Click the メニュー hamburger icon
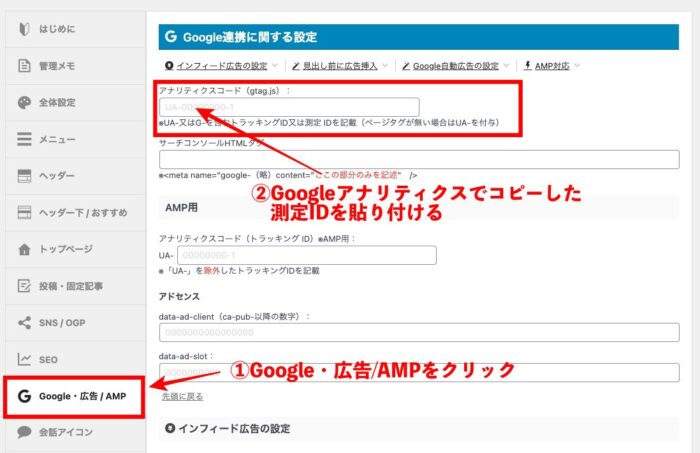 click(x=24, y=139)
